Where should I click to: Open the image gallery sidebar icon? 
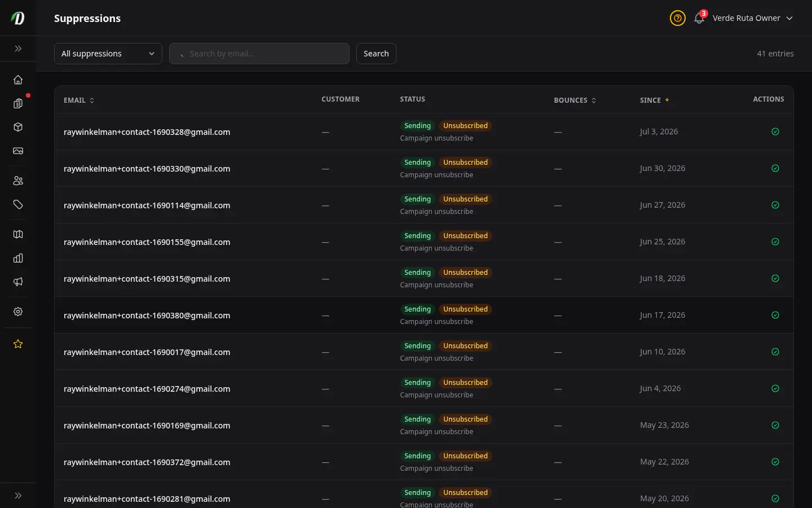point(18,151)
